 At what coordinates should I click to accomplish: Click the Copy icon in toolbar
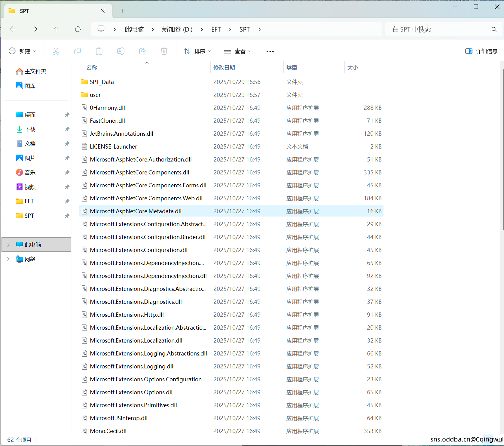click(x=78, y=51)
